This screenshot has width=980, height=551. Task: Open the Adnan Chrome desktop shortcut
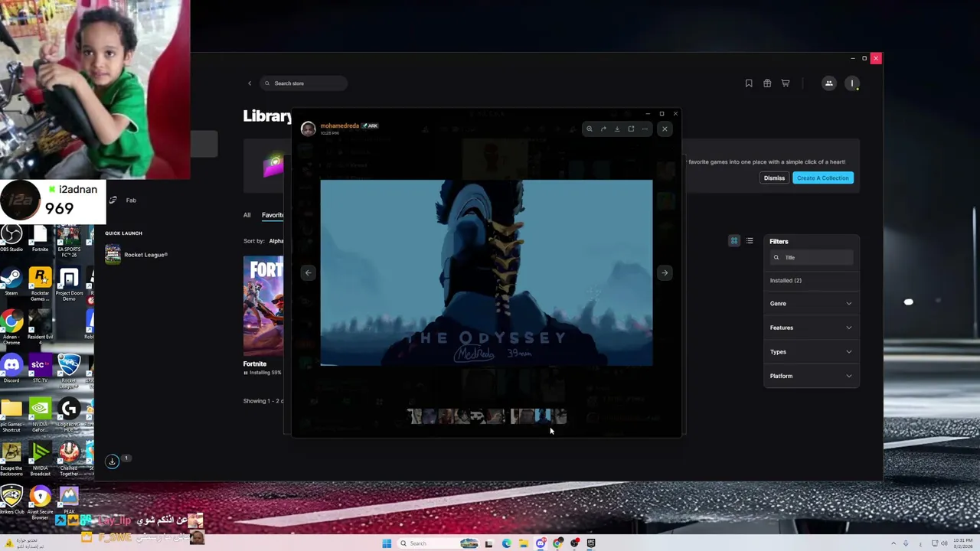[11, 328]
